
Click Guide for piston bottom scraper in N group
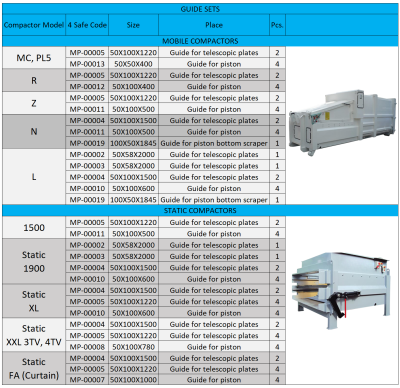(x=214, y=143)
